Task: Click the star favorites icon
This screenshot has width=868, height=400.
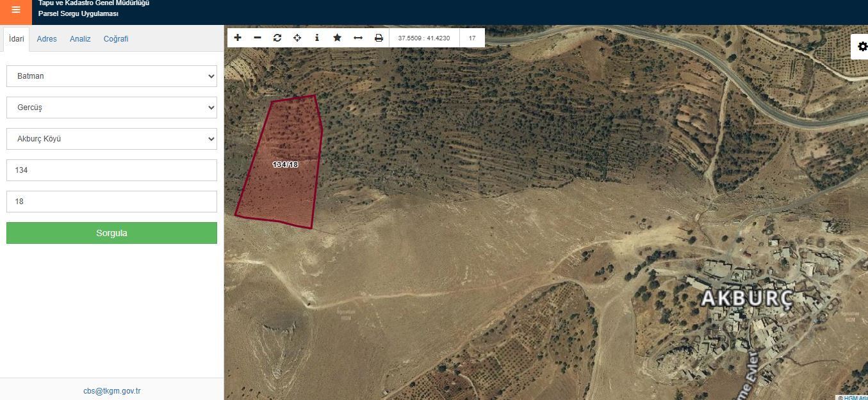Action: pos(338,38)
